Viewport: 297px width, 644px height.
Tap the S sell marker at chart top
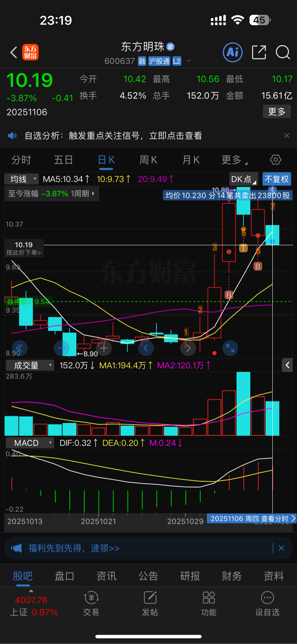click(272, 190)
